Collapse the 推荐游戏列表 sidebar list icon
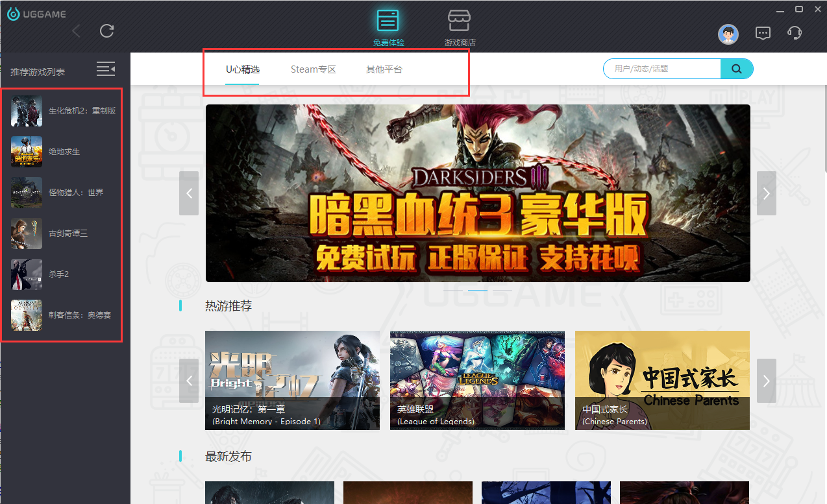The width and height of the screenshot is (827, 504). pyautogui.click(x=106, y=68)
